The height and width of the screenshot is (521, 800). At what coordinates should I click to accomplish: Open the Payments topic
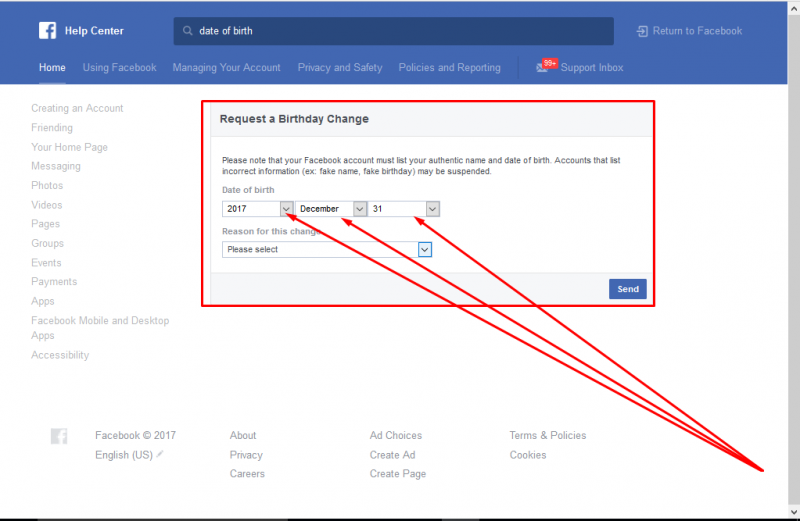point(54,282)
